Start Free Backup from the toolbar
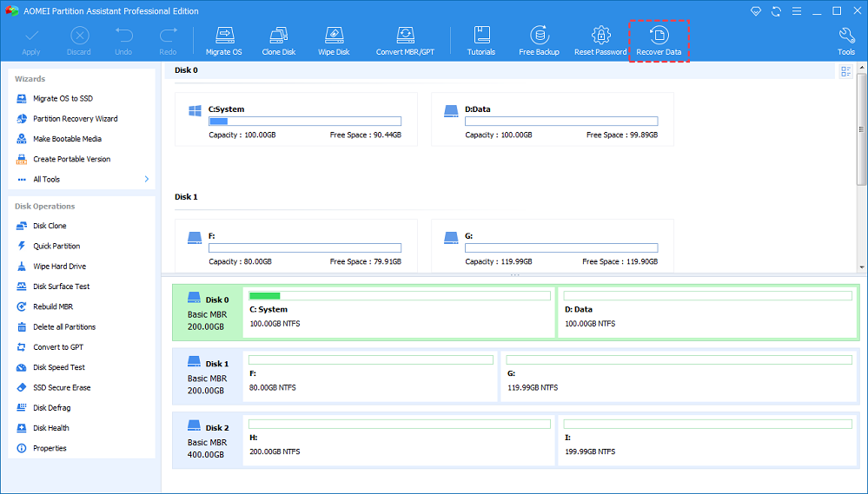The height and width of the screenshot is (494, 868). coord(539,41)
